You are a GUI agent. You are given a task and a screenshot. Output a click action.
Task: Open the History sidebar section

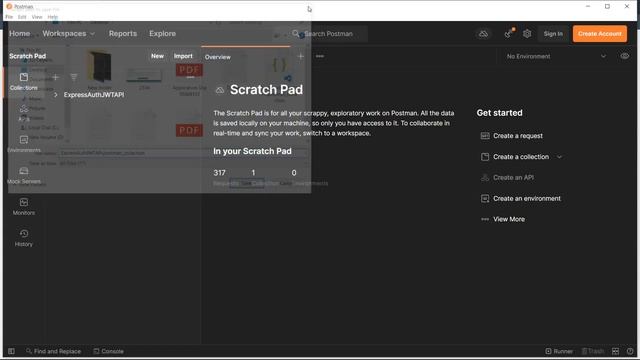pos(24,238)
